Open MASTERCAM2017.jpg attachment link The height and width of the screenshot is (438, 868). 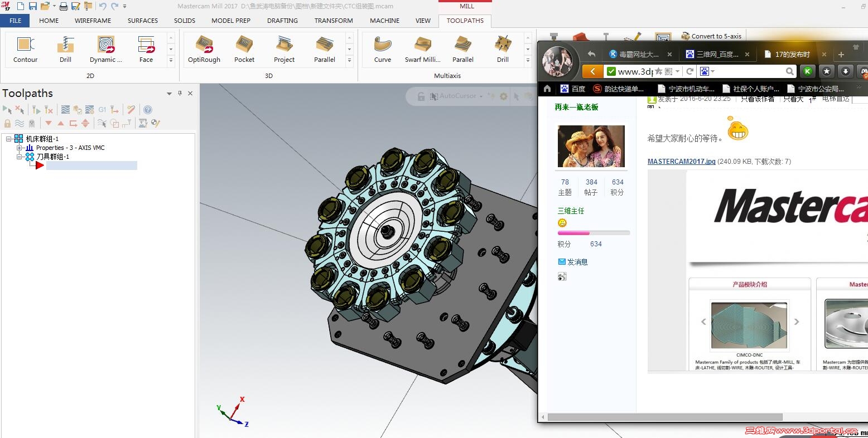coord(681,162)
